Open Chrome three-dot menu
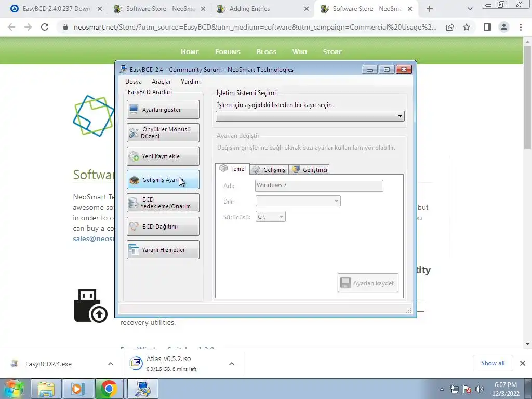 521,27
